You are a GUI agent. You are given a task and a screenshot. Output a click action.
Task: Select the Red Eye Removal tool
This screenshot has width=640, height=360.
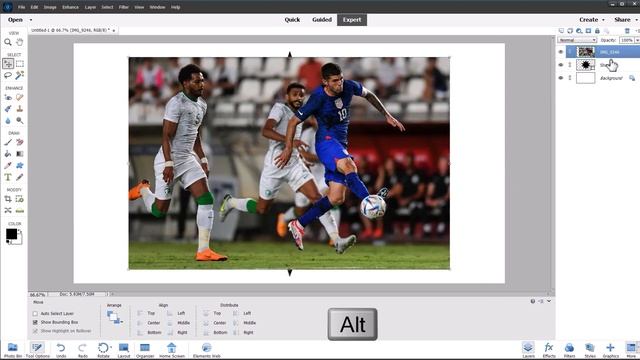(x=8, y=98)
